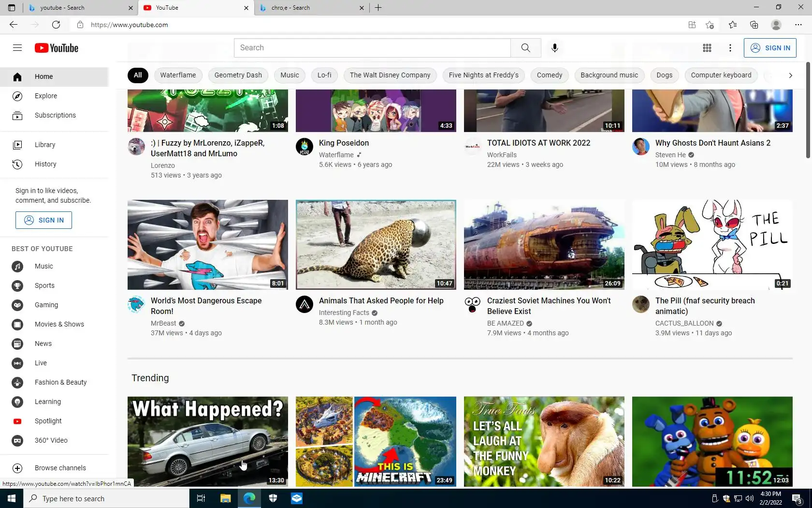
Task: Open 'TOTAL IDIOTS AT WORK 2022' title
Action: pyautogui.click(x=539, y=143)
